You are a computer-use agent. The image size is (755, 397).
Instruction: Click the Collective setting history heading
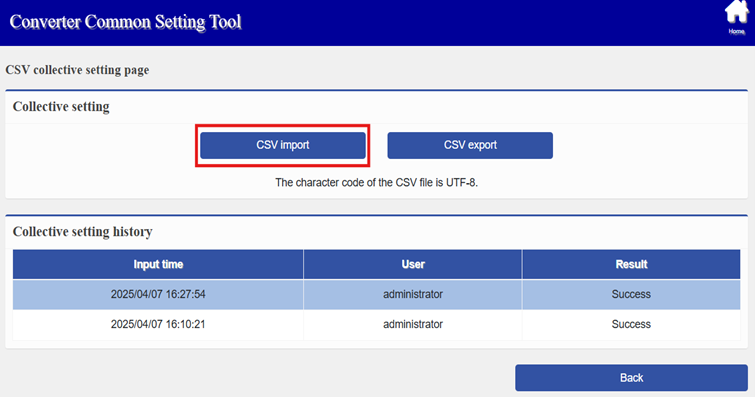[x=82, y=232]
